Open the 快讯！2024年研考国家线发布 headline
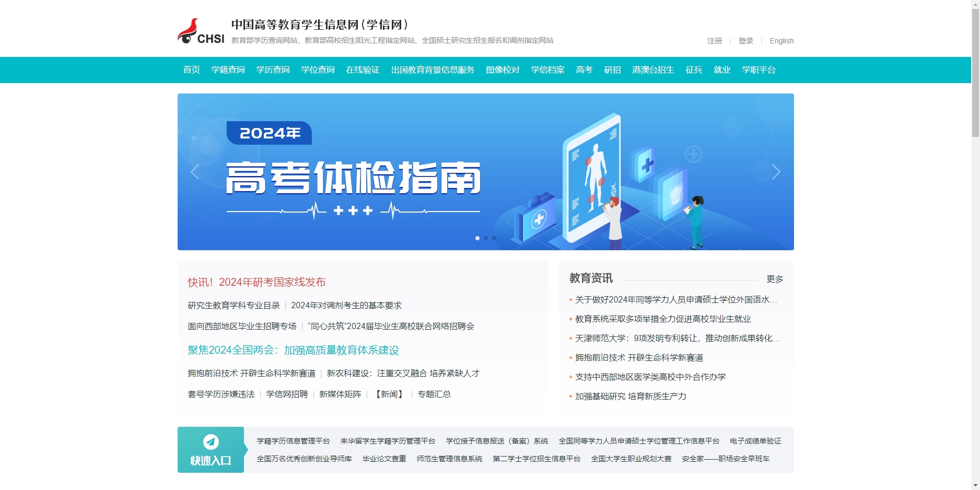Image resolution: width=980 pixels, height=490 pixels. point(256,282)
